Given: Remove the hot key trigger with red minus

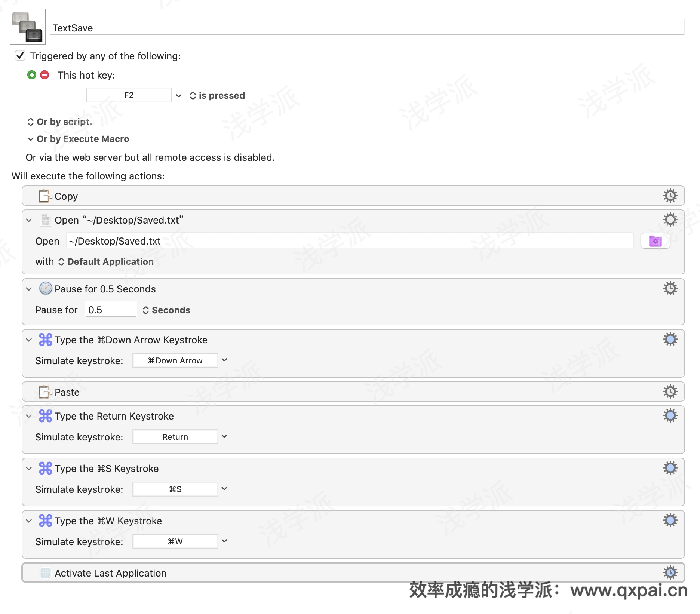Looking at the screenshot, I should (x=44, y=75).
